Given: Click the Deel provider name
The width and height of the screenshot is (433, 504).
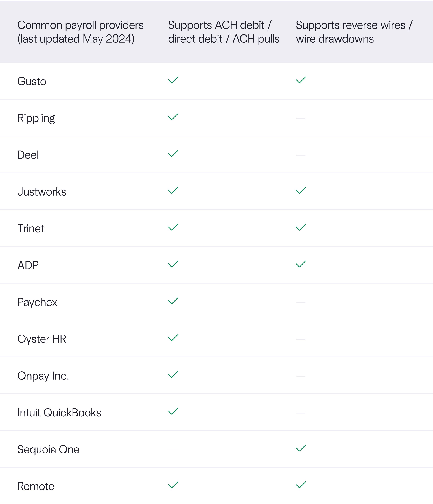Looking at the screenshot, I should click(28, 155).
